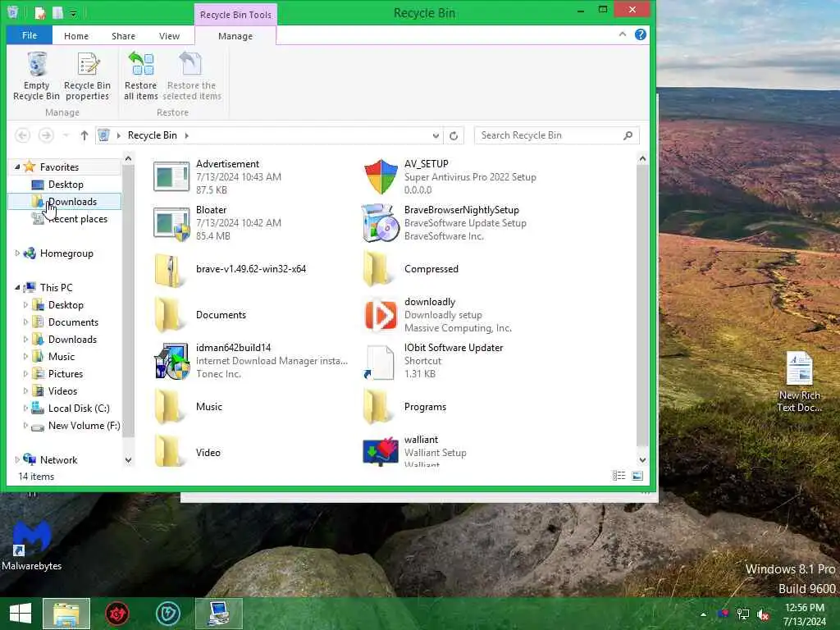Image resolution: width=840 pixels, height=630 pixels.
Task: Select the downloadly setup icon
Action: 381,315
